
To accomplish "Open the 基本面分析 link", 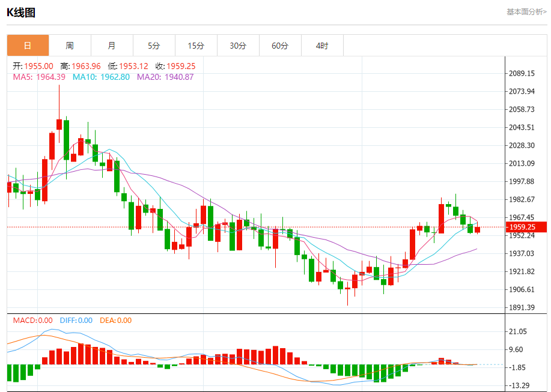I will tap(526, 12).
